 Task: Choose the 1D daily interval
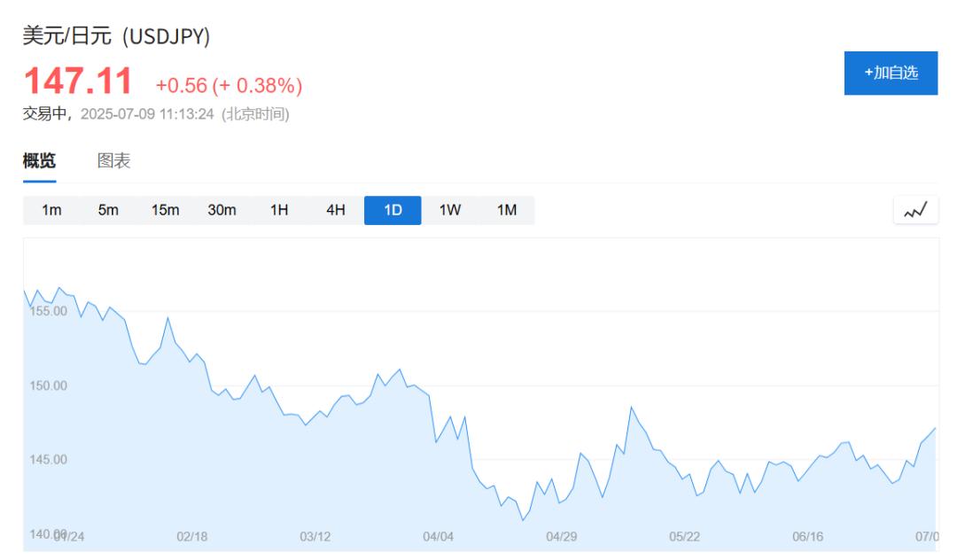point(393,211)
